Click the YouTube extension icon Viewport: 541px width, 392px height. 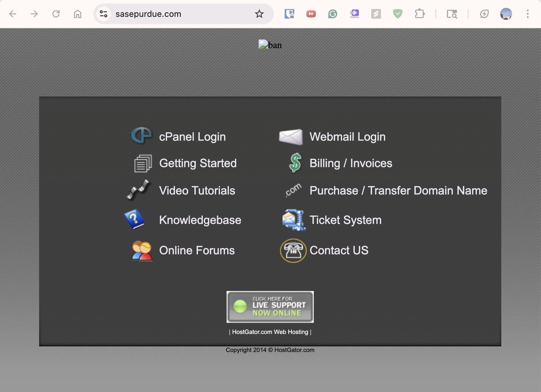(311, 14)
